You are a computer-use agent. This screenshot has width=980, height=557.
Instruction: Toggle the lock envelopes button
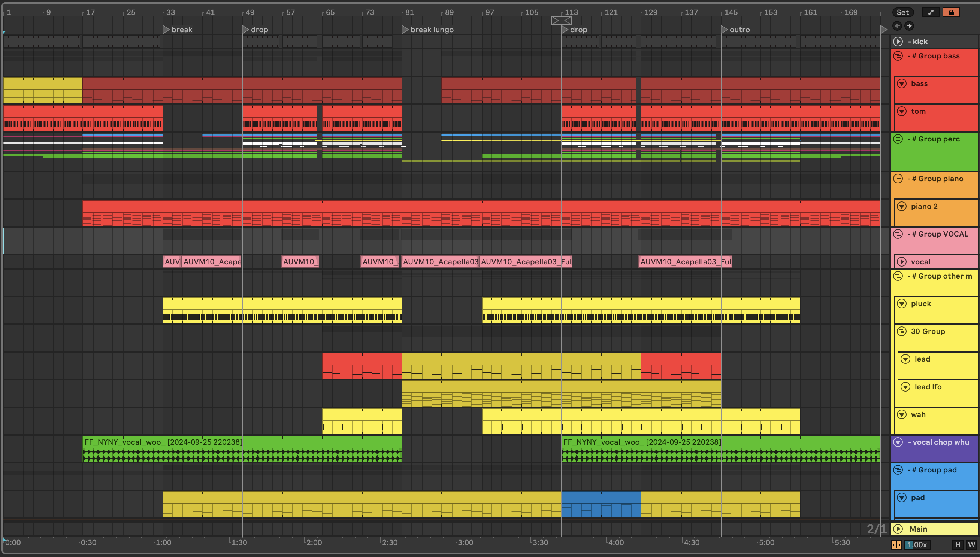click(x=951, y=12)
